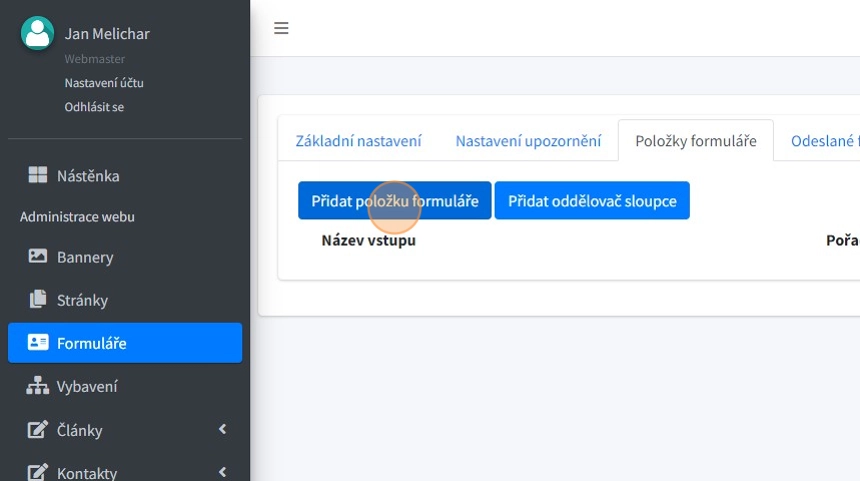Open the Kontakty menu item
The width and height of the screenshot is (860, 481).
pos(87,472)
